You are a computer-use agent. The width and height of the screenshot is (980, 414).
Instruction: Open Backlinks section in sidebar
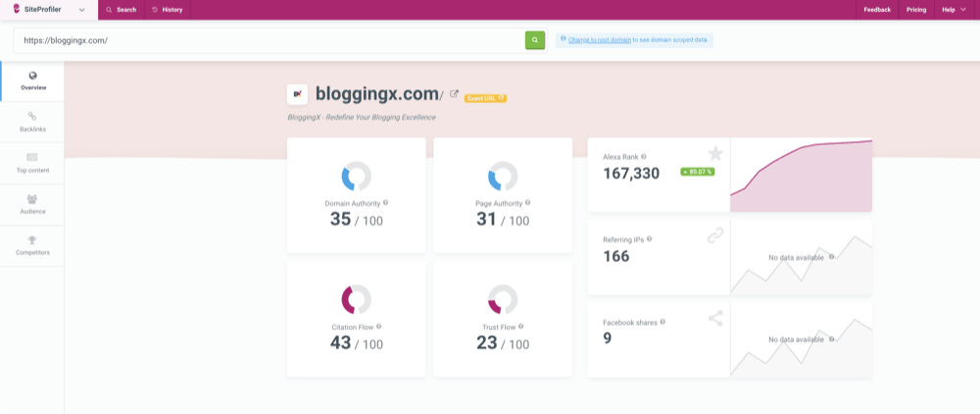pos(32,122)
